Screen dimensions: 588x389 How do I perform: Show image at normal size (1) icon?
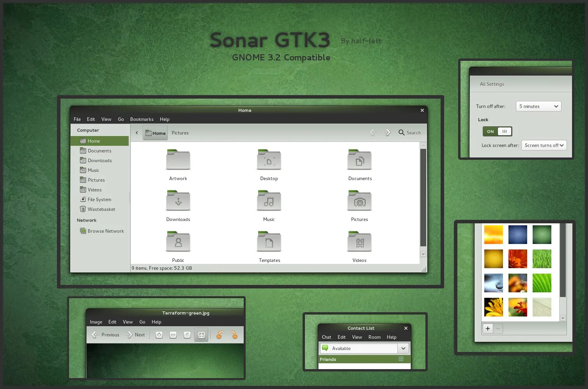(x=187, y=335)
